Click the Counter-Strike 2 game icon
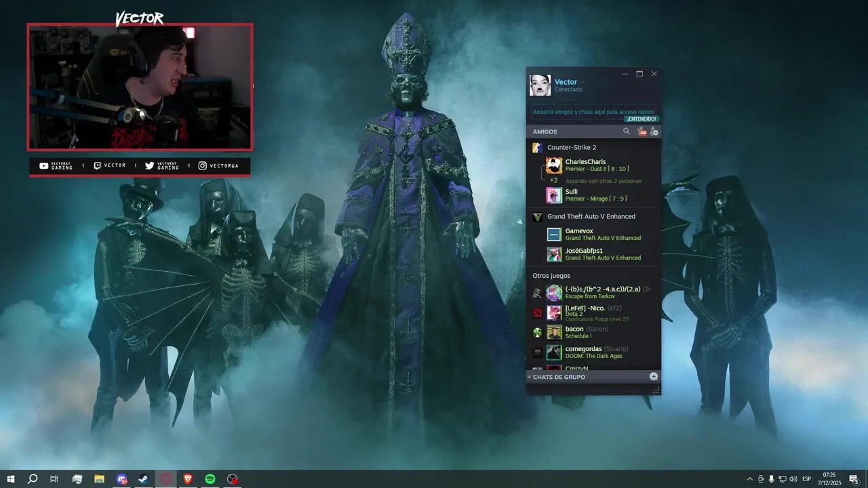Screen dimensions: 868x488 (x=537, y=147)
